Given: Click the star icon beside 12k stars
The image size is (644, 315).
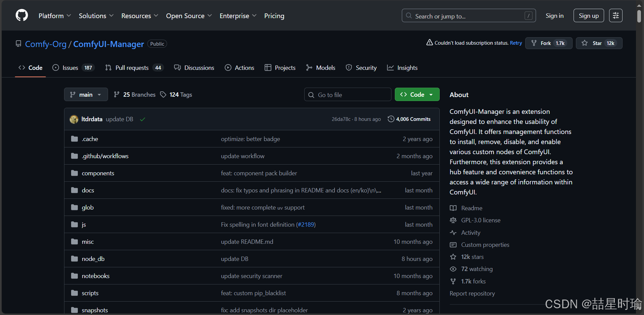Looking at the screenshot, I should 453,257.
